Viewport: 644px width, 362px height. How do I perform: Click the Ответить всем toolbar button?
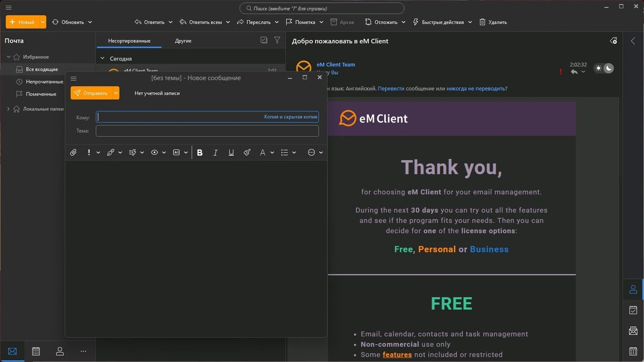[x=200, y=22]
